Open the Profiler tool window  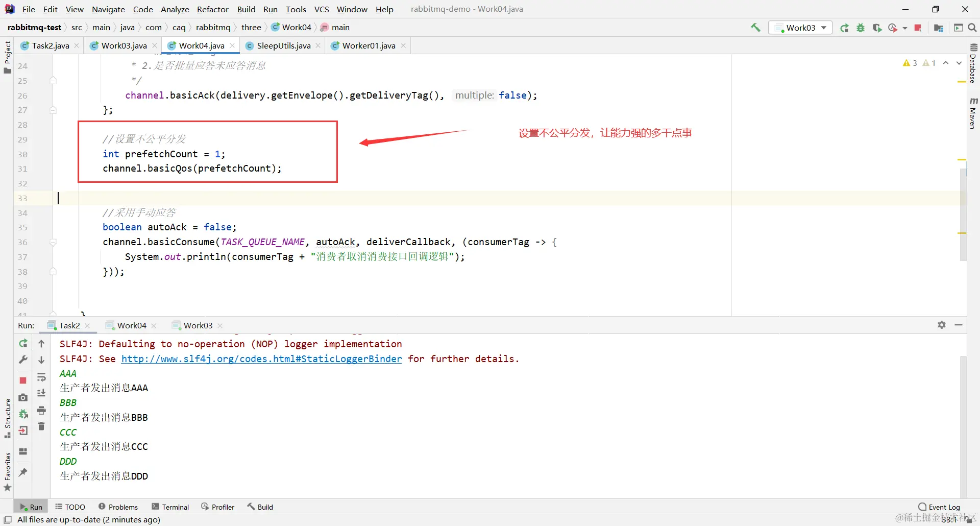click(x=218, y=507)
